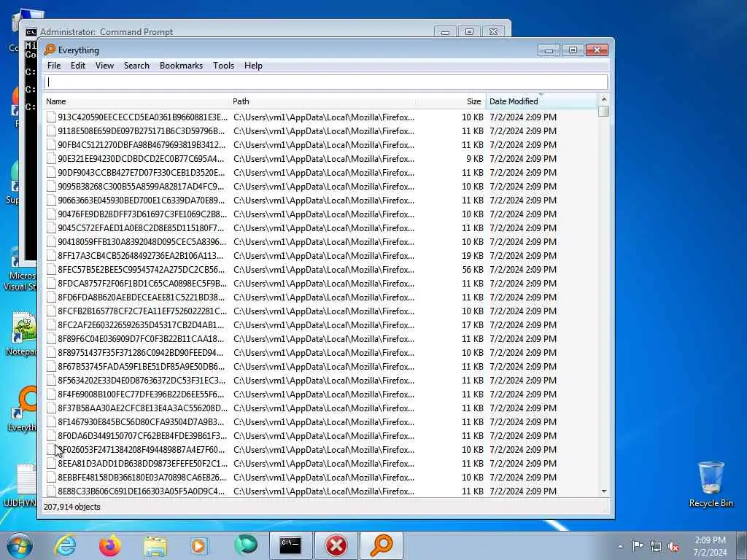Click scrollbar down arrow in results list

(x=603, y=491)
